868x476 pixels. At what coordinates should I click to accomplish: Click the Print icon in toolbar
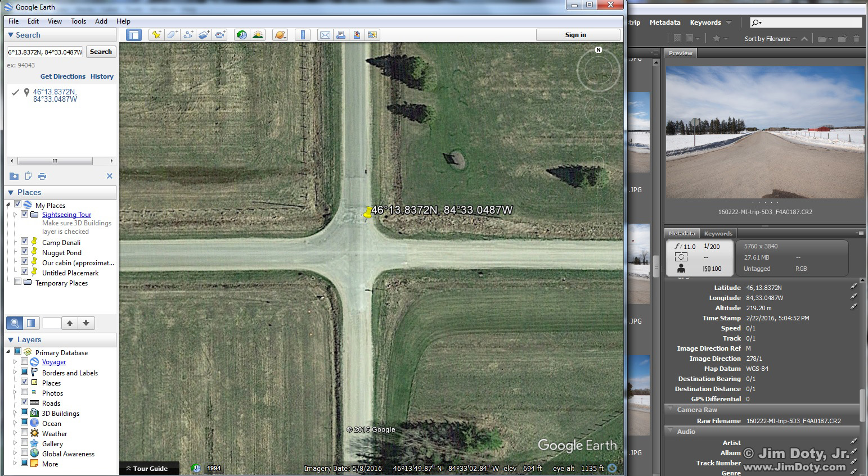[340, 35]
